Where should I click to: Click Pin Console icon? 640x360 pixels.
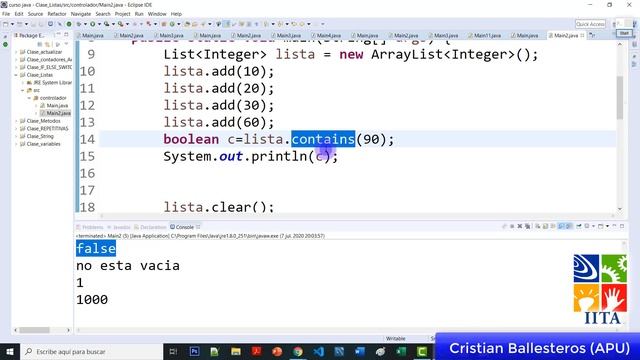pos(579,226)
